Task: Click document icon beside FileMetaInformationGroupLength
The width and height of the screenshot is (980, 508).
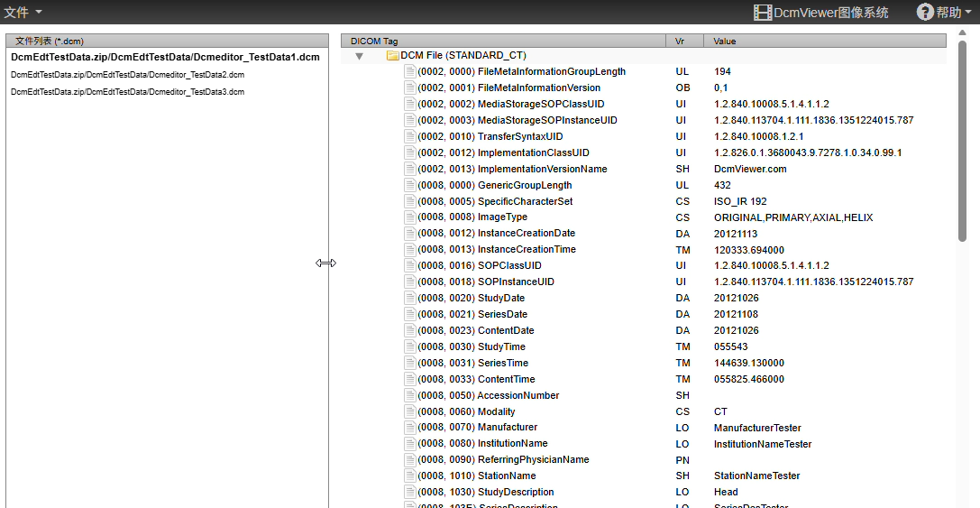Action: tap(410, 72)
